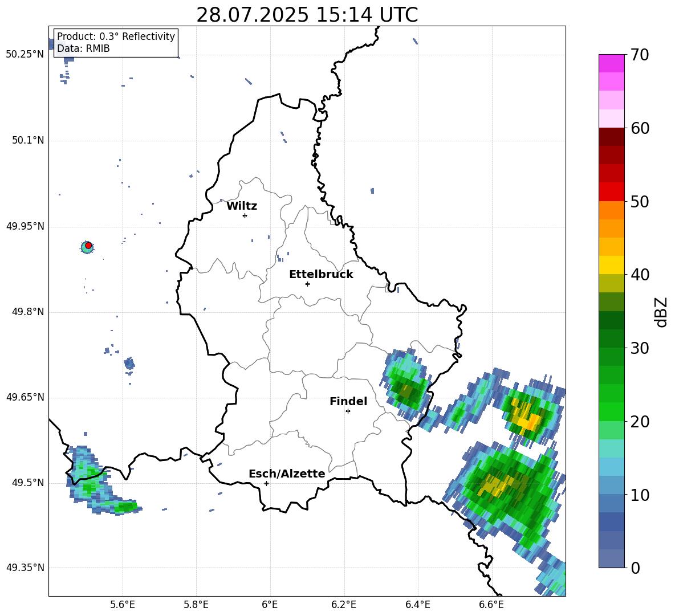Viewport: 675px width, 616px height.
Task: Click the bright red colorbar segment near 50
Action: 611,192
